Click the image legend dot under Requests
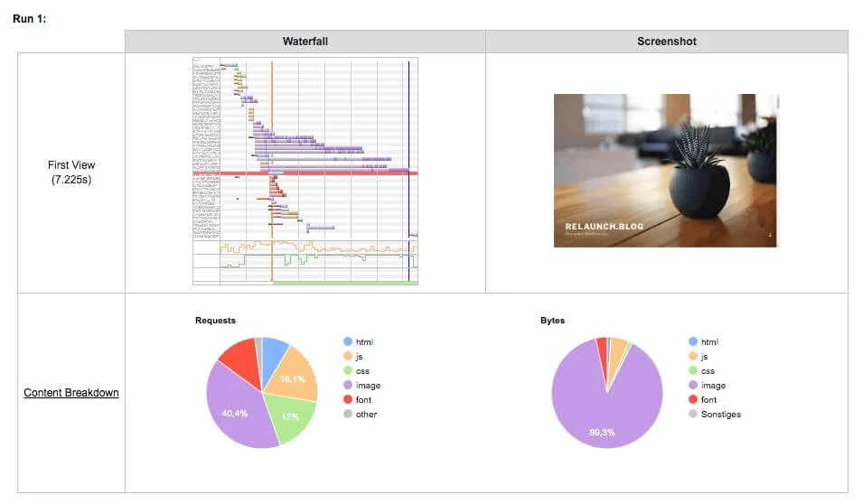The width and height of the screenshot is (863, 504). (x=348, y=385)
